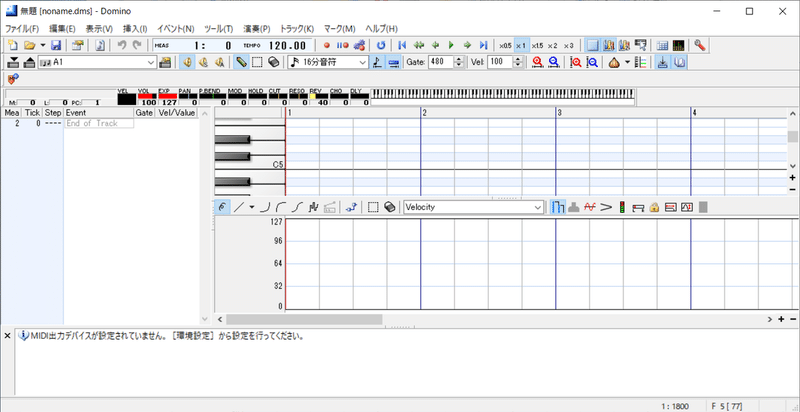Select the eraser tool in the graph toolbar
Image resolution: width=800 pixels, height=412 pixels.
tap(389, 207)
